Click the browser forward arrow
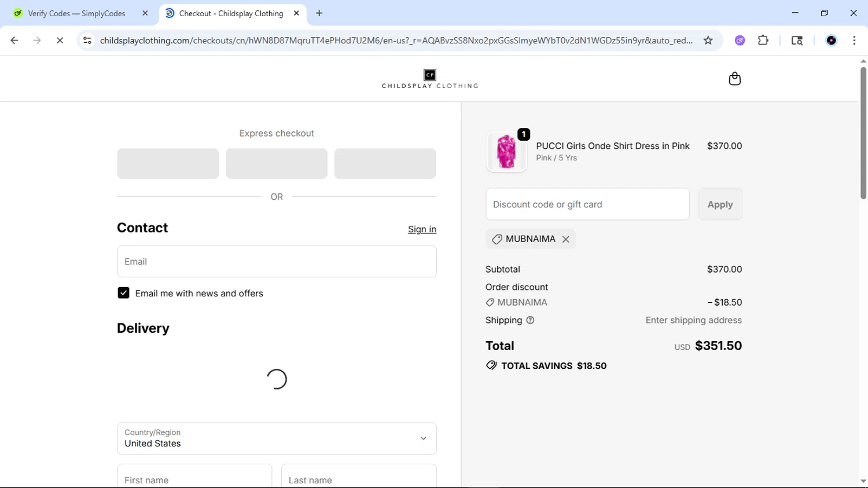 pos(37,41)
